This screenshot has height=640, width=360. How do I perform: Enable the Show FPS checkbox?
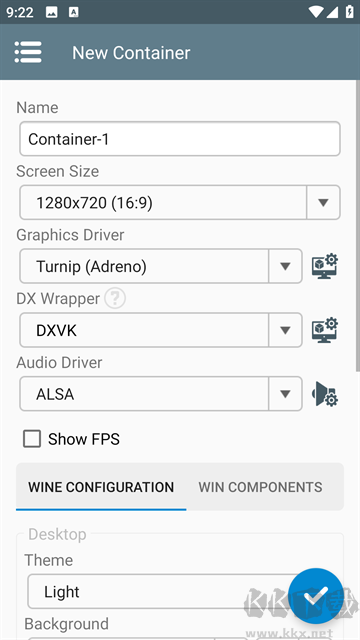[32, 439]
